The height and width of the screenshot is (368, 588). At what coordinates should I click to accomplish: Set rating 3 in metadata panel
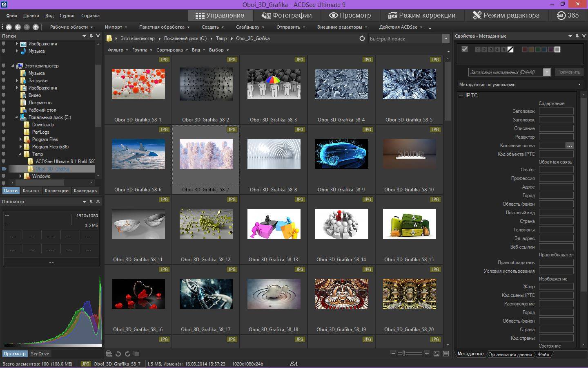coord(491,49)
